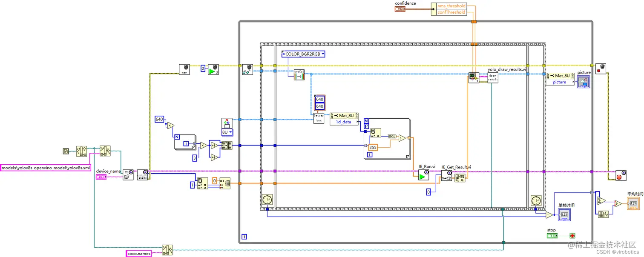Image resolution: width=644 pixels, height=257 pixels.
Task: Select the 单帧时间 numeric indicator terminal
Action: [x=564, y=215]
